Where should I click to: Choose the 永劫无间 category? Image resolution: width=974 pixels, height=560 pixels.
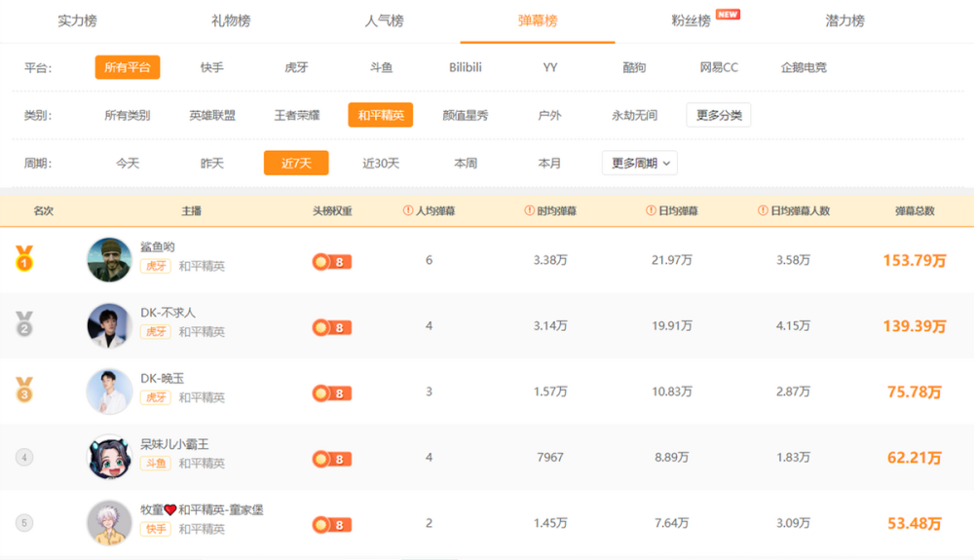pos(634,115)
